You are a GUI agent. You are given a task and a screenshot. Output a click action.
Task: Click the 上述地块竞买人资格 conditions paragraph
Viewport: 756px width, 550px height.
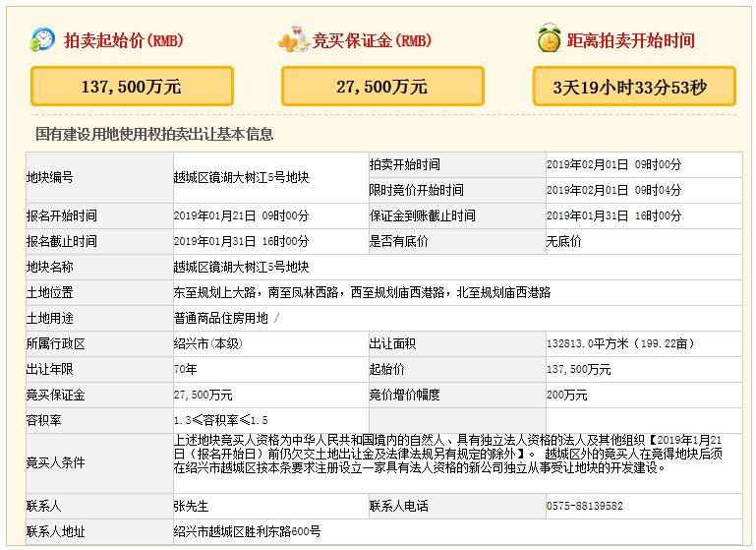pos(448,454)
